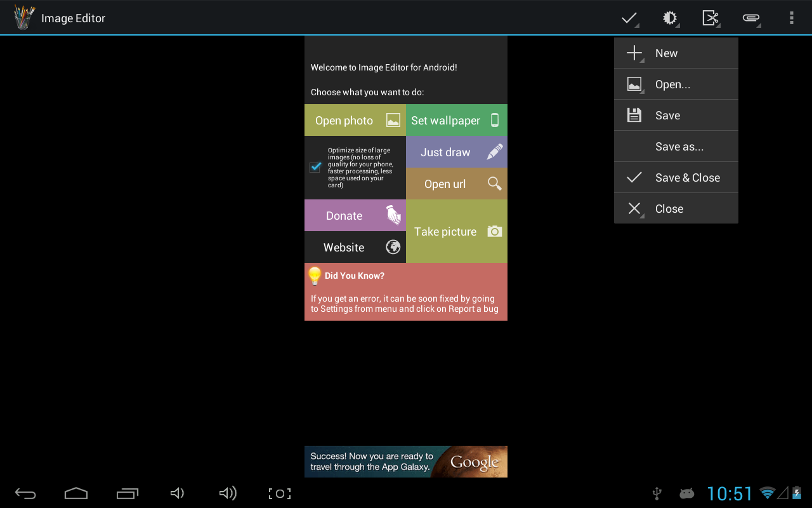The width and height of the screenshot is (812, 508).
Task: Expand options under the adjustments toolbar icon
Action: [670, 18]
